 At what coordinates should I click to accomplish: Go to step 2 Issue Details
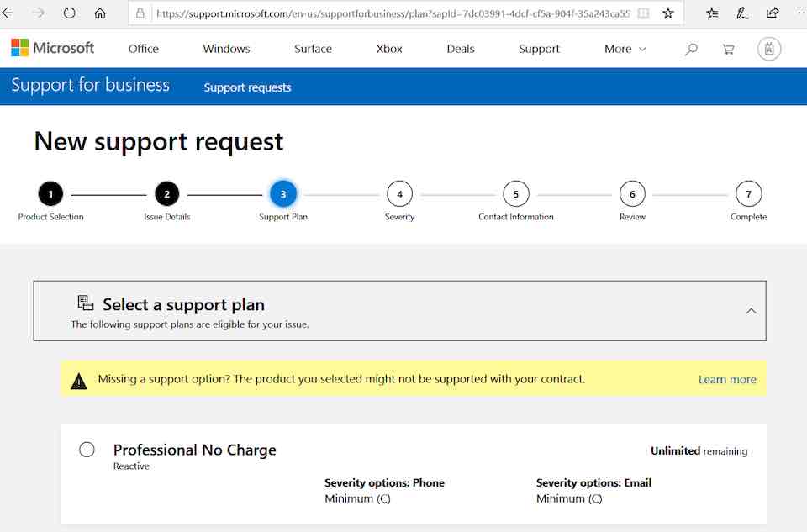[166, 194]
